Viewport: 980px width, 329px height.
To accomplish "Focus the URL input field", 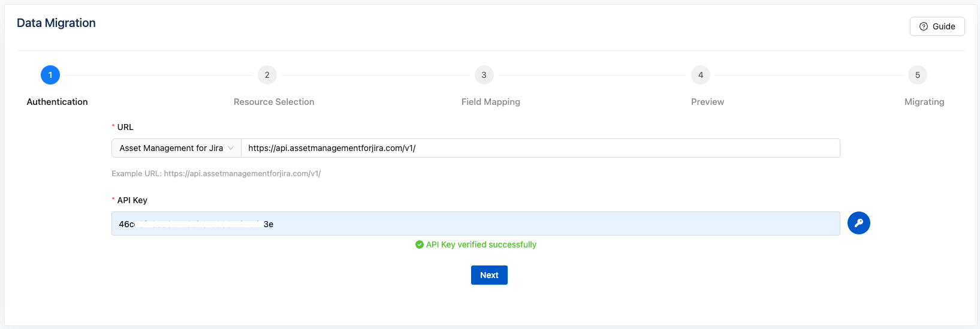I will click(x=539, y=148).
